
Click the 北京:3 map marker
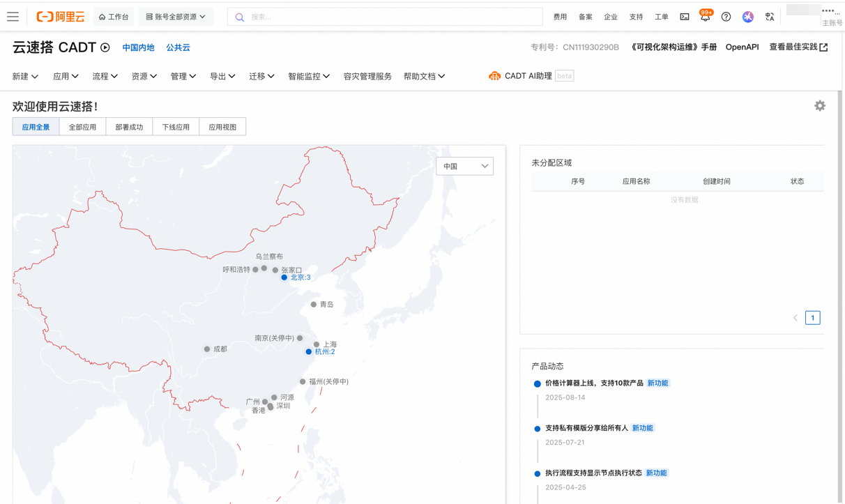[x=284, y=277]
